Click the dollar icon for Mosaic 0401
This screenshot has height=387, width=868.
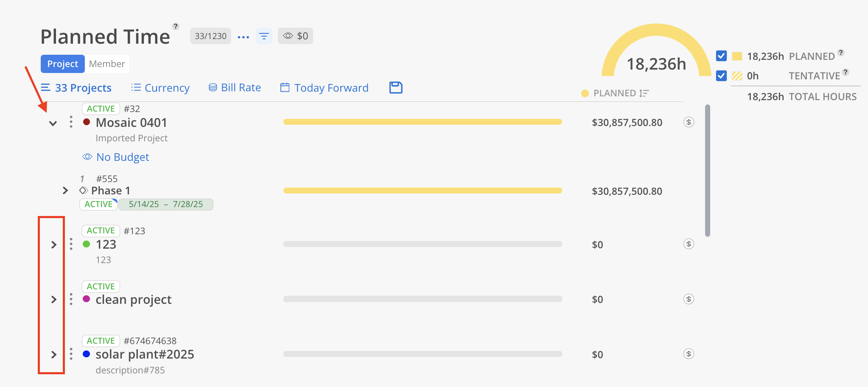[x=689, y=122]
